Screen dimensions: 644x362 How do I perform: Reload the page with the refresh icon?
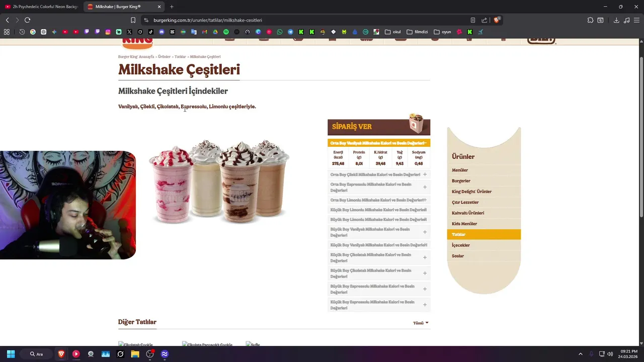[x=27, y=20]
